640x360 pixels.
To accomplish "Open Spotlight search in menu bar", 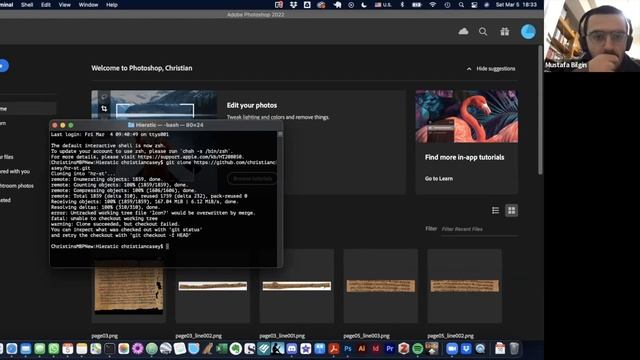I will tap(461, 5).
